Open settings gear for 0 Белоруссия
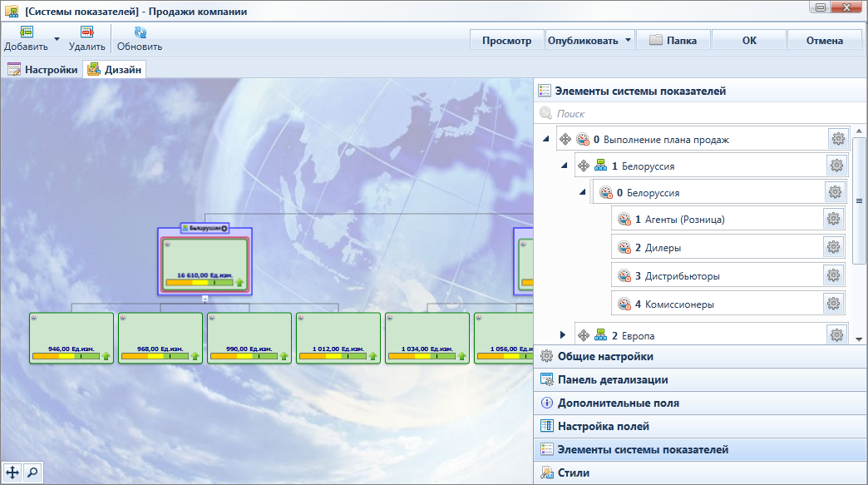The height and width of the screenshot is (485, 868). pyautogui.click(x=835, y=191)
